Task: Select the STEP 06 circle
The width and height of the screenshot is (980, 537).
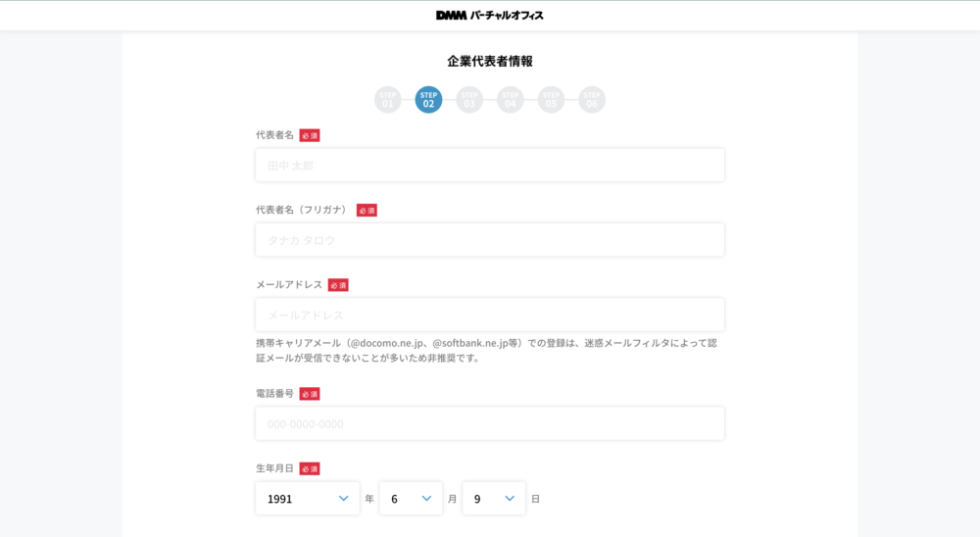Action: (592, 99)
